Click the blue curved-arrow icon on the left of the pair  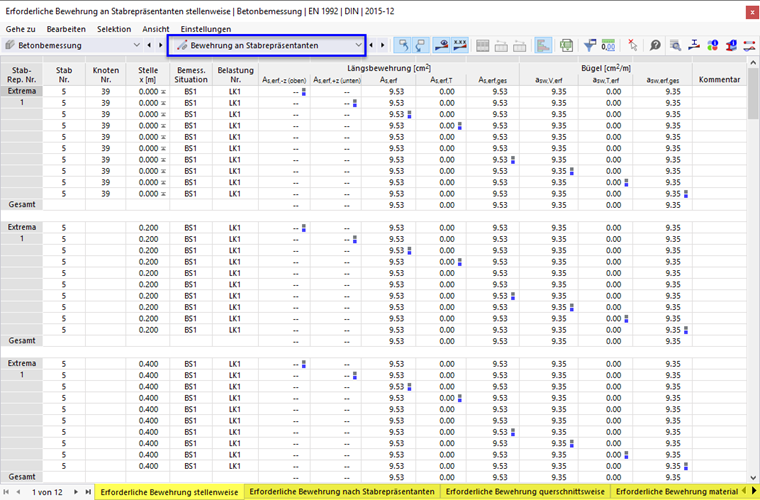pyautogui.click(x=403, y=45)
